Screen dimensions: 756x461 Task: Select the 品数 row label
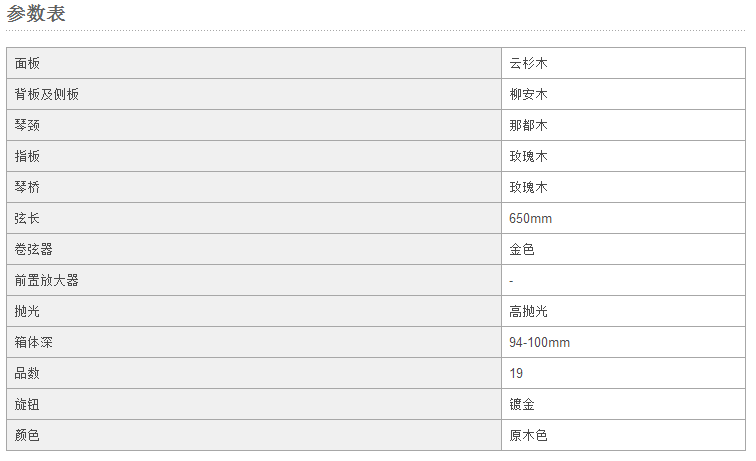click(x=27, y=373)
